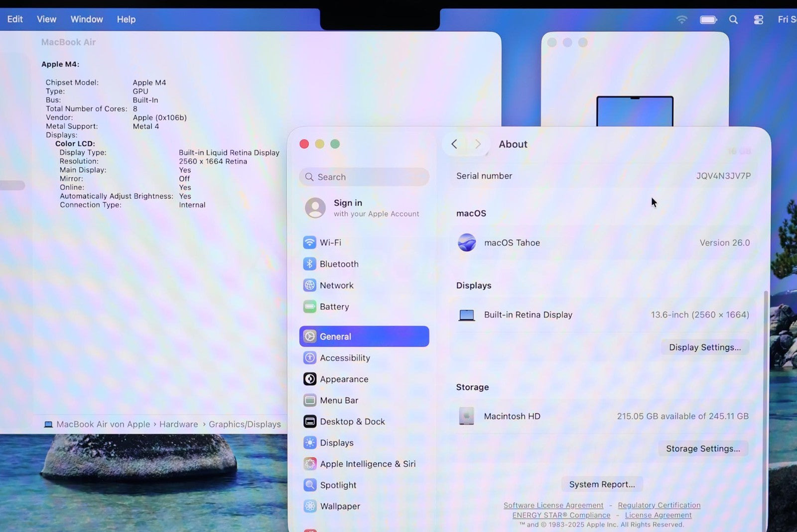Image resolution: width=797 pixels, height=532 pixels.
Task: Open the Software License Agreement link
Action: 553,505
